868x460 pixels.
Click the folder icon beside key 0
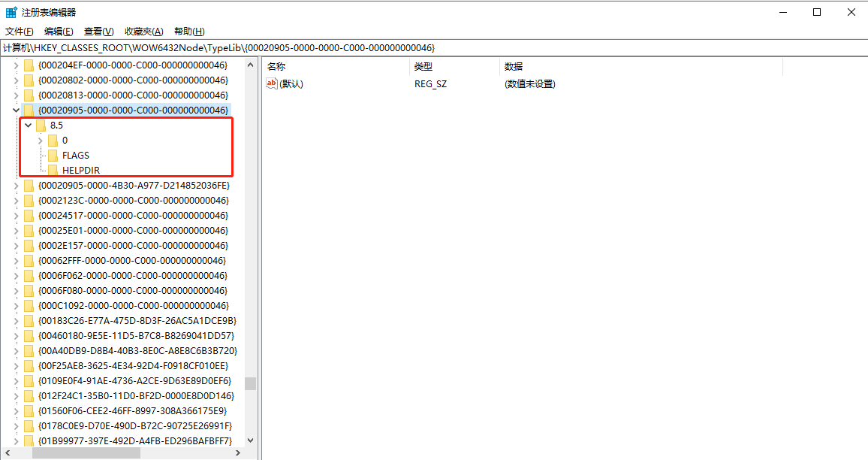pos(53,141)
